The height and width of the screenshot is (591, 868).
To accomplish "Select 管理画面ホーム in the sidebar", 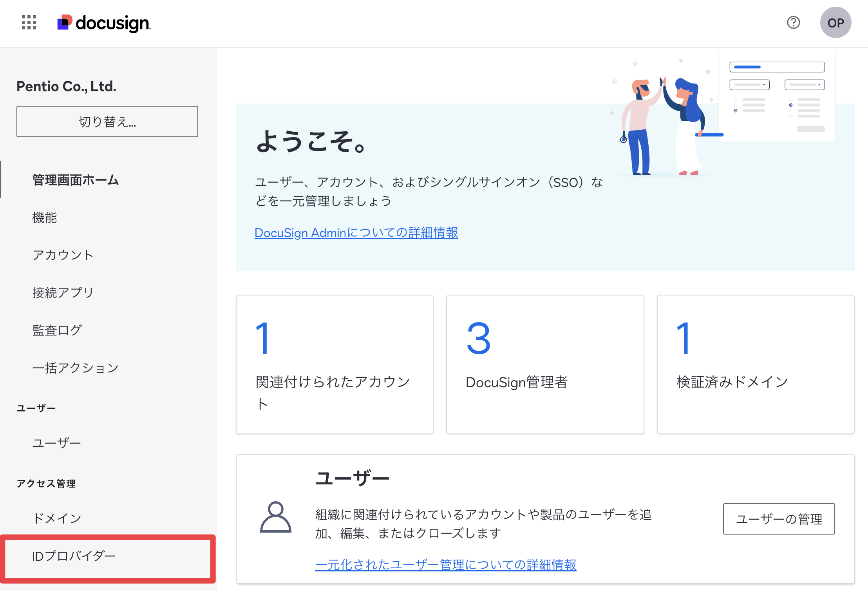I will coord(76,180).
